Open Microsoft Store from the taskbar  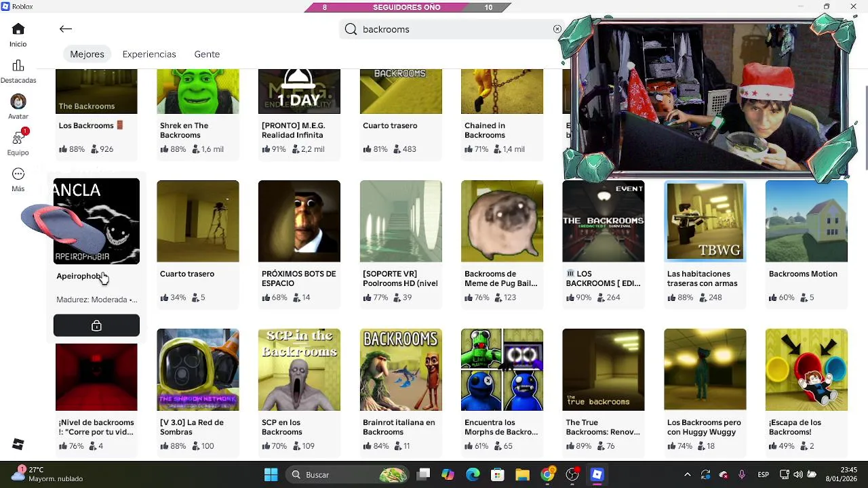click(498, 474)
